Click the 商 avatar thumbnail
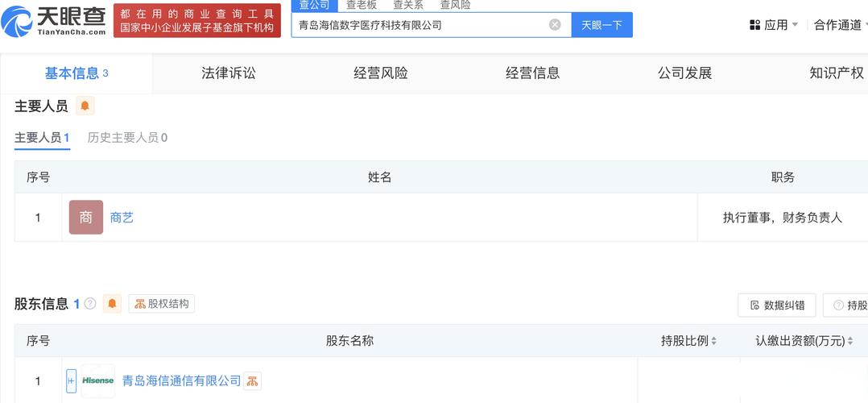Image resolution: width=868 pixels, height=403 pixels. click(86, 218)
